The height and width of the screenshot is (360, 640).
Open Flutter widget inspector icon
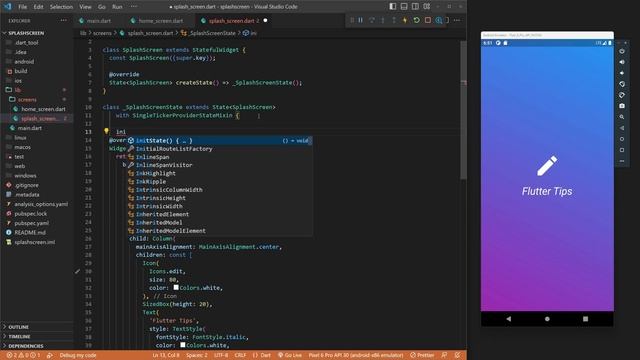[x=439, y=20]
